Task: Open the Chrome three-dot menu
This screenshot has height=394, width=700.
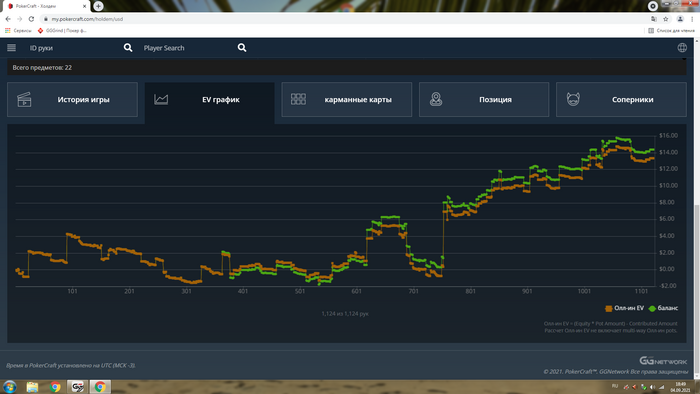Action: coord(692,19)
